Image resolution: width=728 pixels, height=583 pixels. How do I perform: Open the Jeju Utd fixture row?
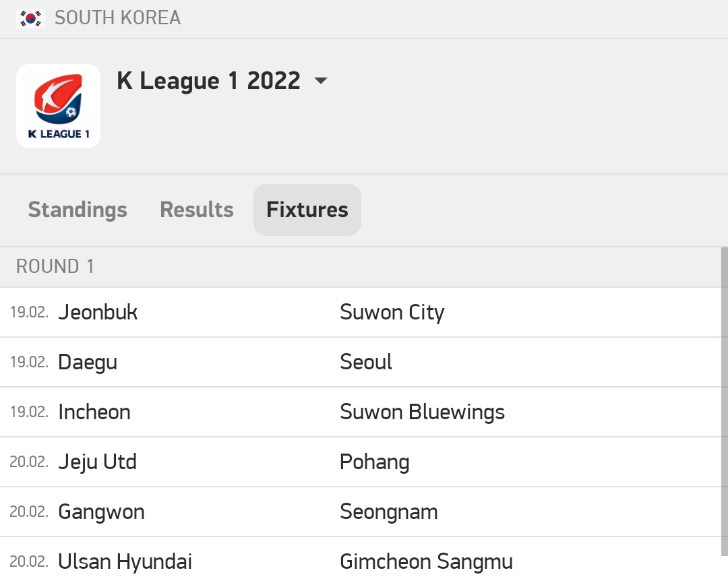(x=360, y=462)
